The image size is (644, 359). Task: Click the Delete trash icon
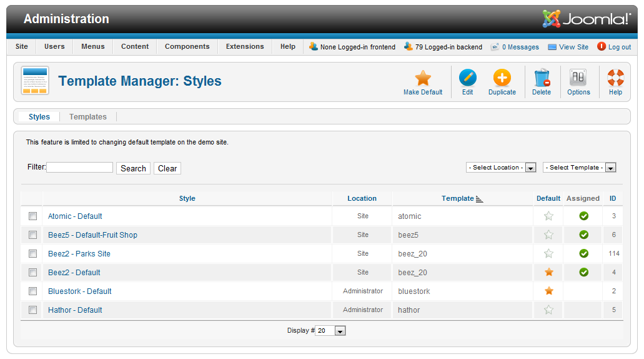click(x=541, y=79)
